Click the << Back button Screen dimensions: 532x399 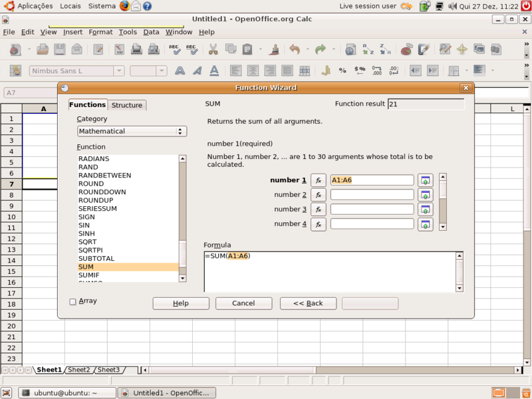pyautogui.click(x=308, y=303)
